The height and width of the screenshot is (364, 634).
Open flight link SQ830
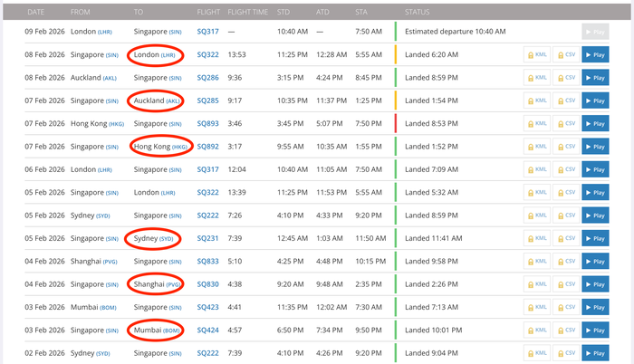[207, 284]
